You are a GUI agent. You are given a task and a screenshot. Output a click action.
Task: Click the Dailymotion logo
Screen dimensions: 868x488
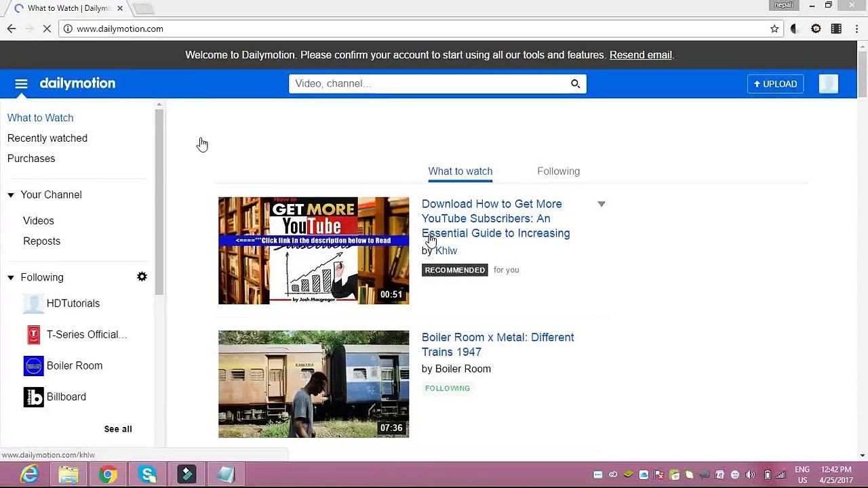point(77,83)
